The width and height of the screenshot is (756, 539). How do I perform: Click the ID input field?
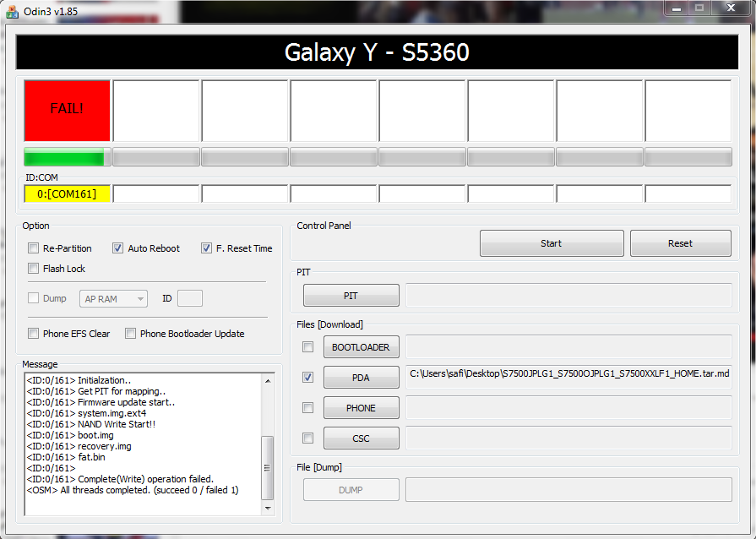pos(190,298)
